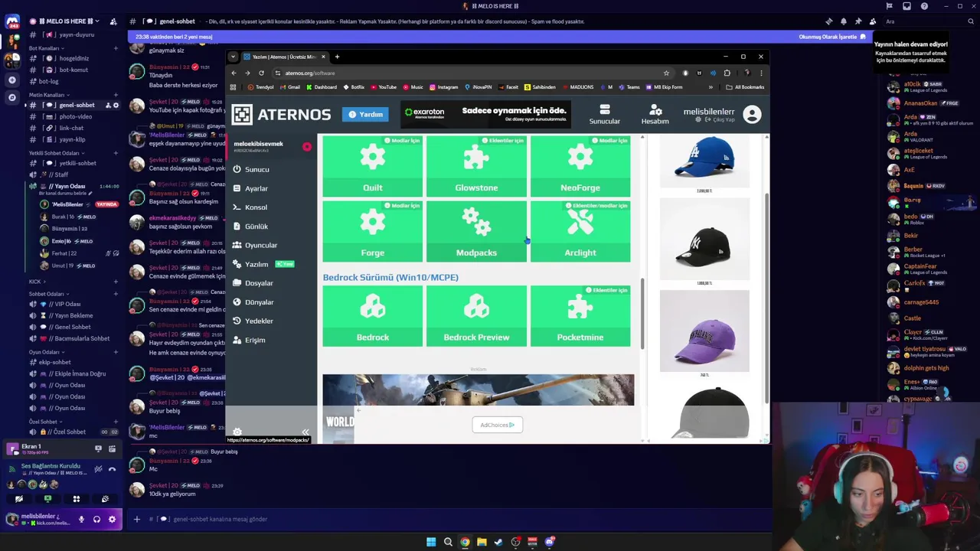Click Okunmuş Olarak İşaretle in Discord
This screenshot has height=551, width=980.
[832, 37]
